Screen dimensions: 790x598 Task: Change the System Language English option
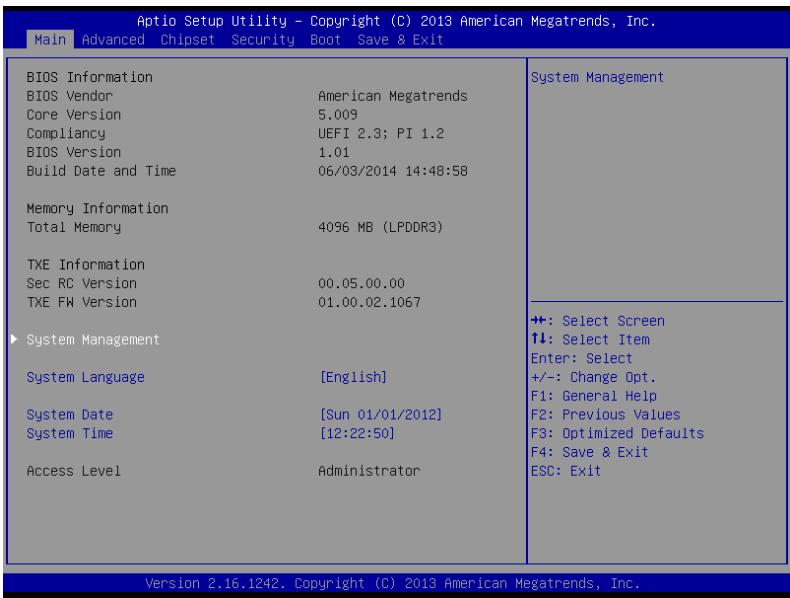[x=353, y=377]
